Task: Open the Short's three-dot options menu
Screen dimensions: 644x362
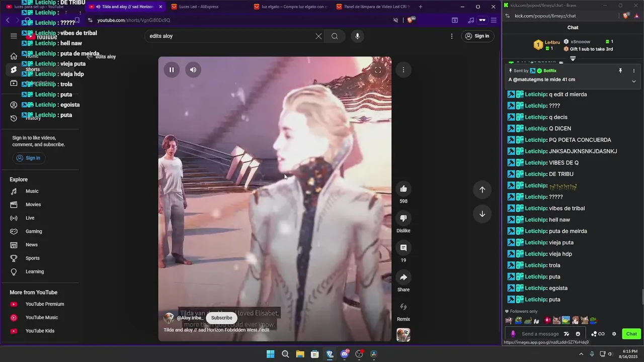Action: coord(403,70)
